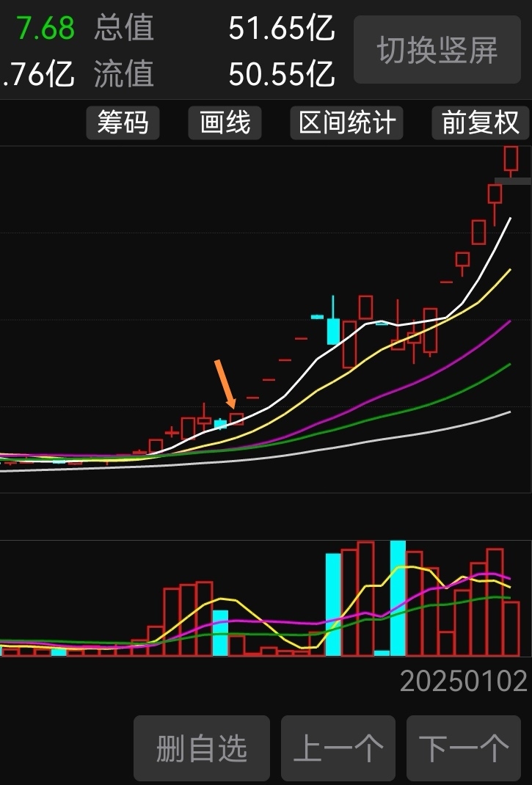Tap the 切换竖屏 button
This screenshot has height=785, width=532.
[x=437, y=50]
